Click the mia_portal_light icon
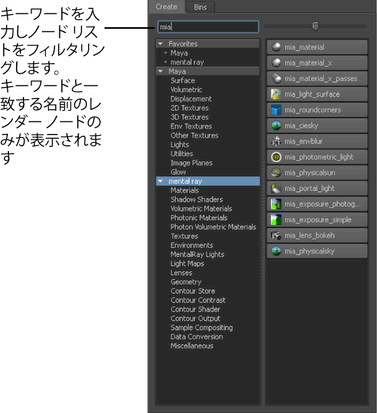The image size is (377, 413). [276, 188]
